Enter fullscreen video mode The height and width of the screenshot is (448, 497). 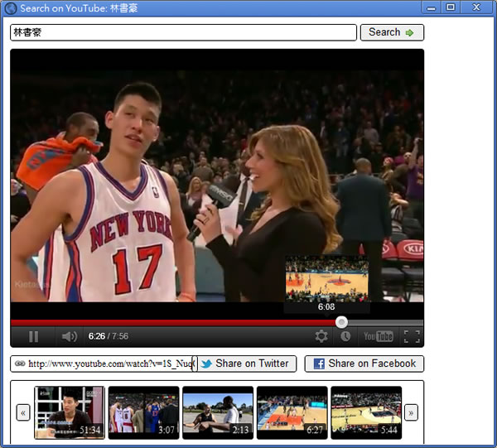412,336
